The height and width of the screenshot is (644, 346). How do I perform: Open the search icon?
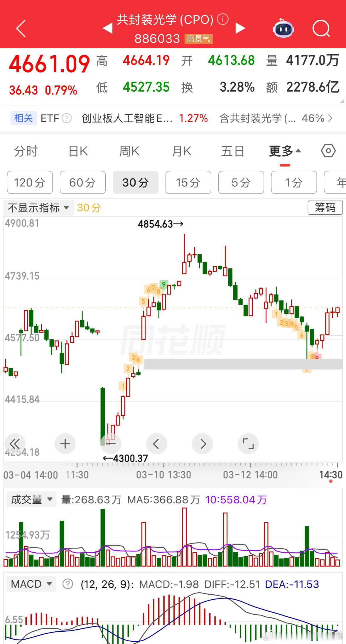tap(321, 28)
